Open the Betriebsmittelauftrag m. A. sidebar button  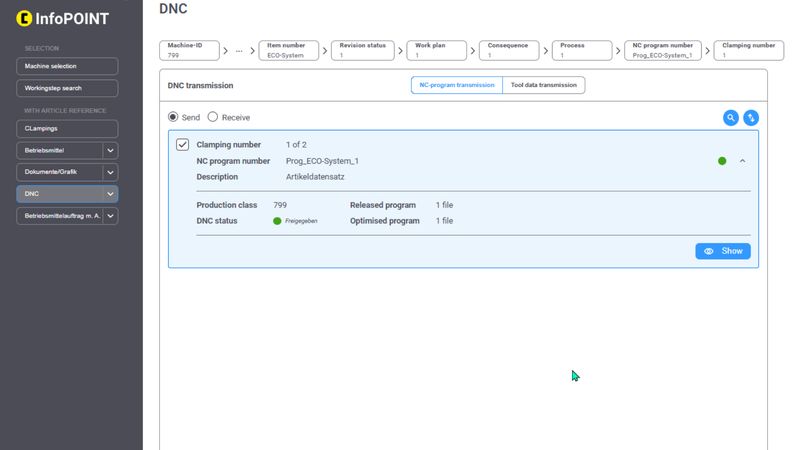[60, 216]
